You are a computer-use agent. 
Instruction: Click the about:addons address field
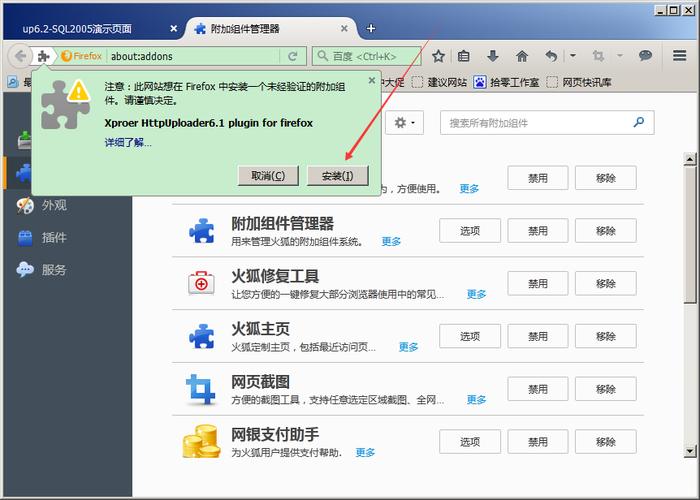pyautogui.click(x=193, y=56)
